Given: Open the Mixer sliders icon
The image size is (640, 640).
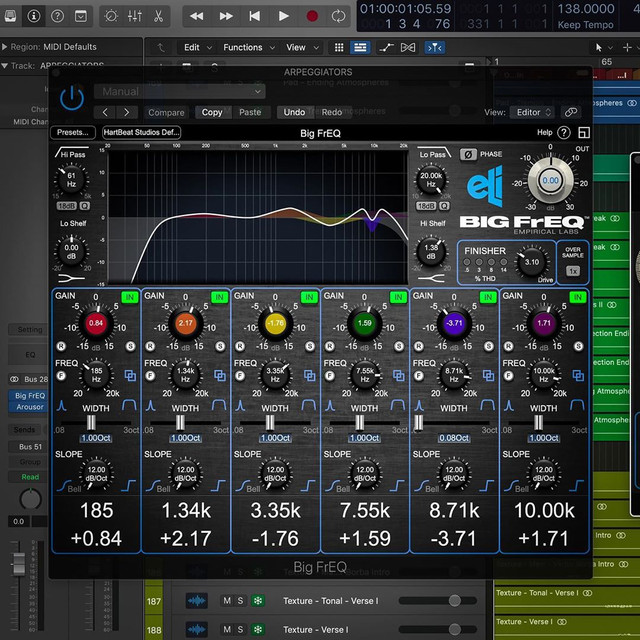Looking at the screenshot, I should click(135, 16).
